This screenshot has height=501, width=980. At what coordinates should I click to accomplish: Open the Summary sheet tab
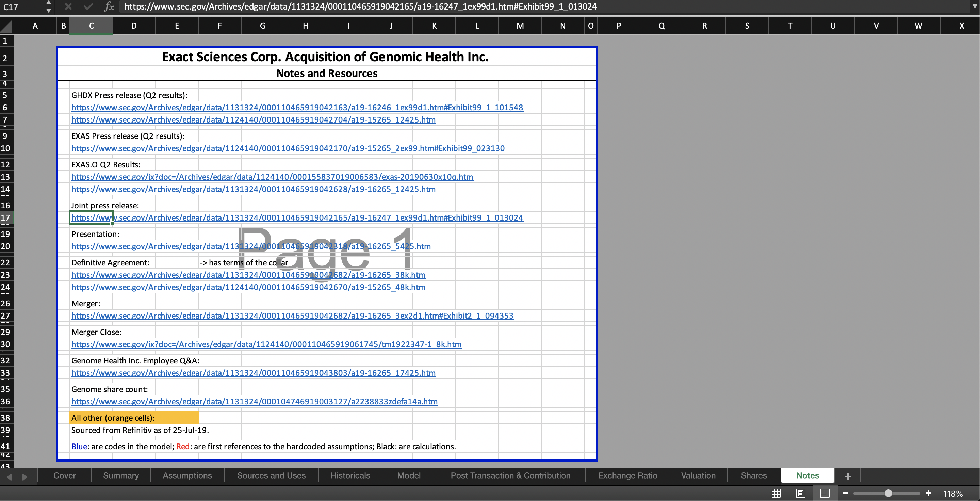pyautogui.click(x=121, y=475)
